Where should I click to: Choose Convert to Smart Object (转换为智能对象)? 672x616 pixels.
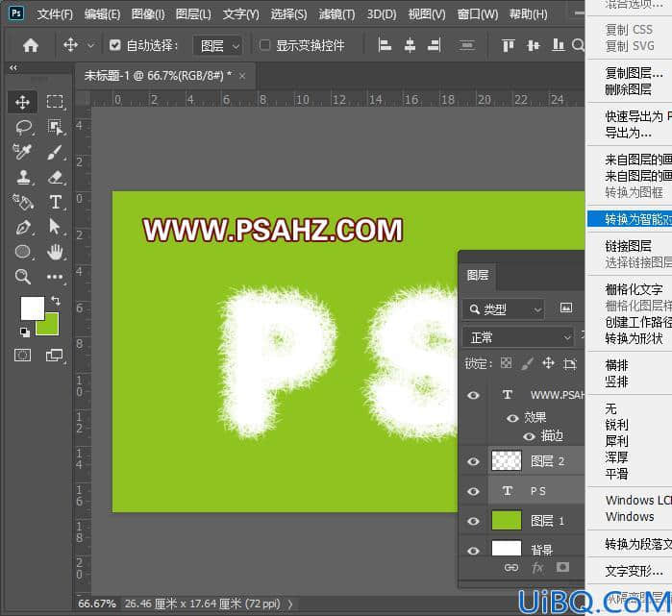coord(630,219)
